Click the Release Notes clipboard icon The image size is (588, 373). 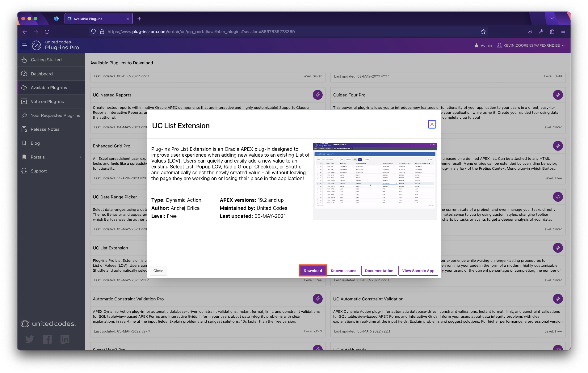24,129
